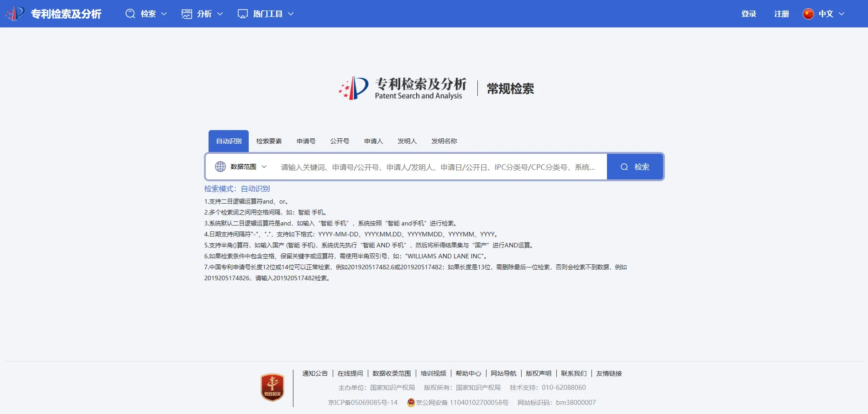Click the 分析 chart icon in navbar
This screenshot has height=414, width=868.
187,14
